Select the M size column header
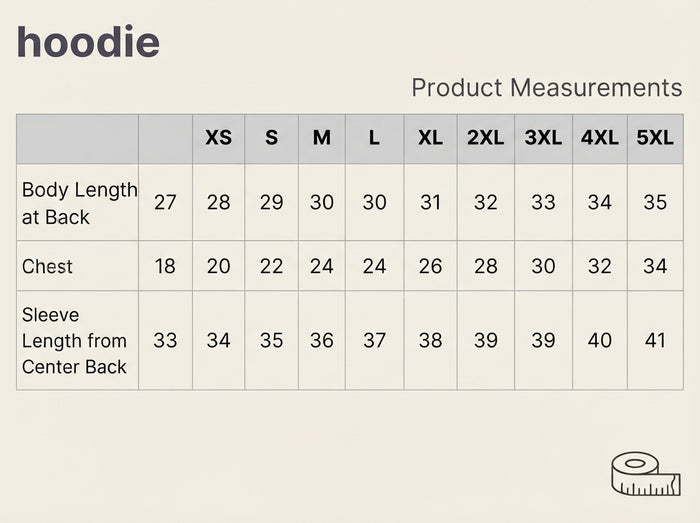700x523 pixels. coord(321,137)
